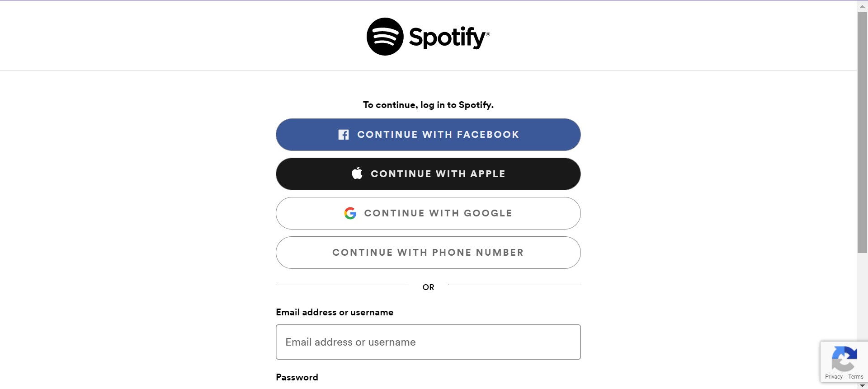Click the scrollbar down arrow
This screenshot has height=389, width=868.
(862, 384)
